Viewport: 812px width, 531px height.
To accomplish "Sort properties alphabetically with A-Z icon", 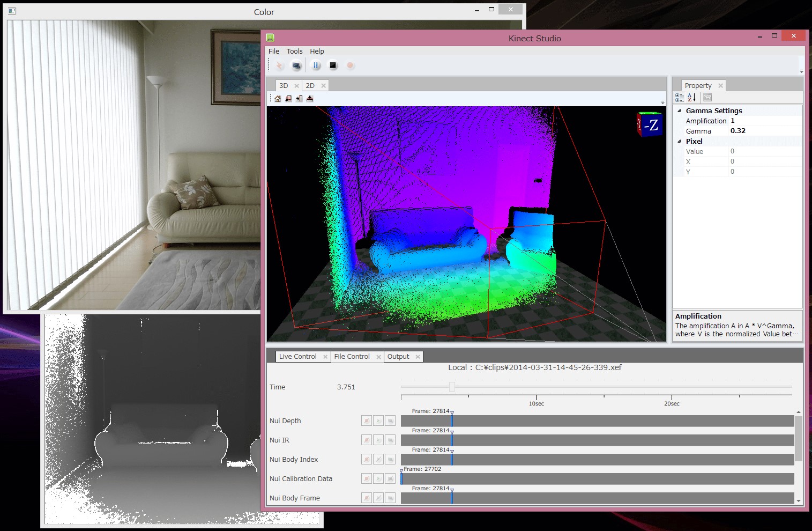I will pyautogui.click(x=692, y=97).
